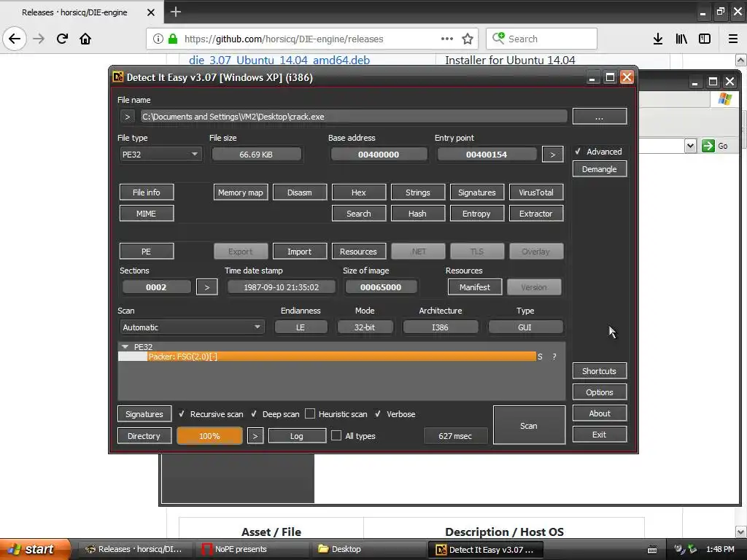Image resolution: width=747 pixels, height=560 pixels.
Task: Click the 100% scan progress bar
Action: point(209,436)
